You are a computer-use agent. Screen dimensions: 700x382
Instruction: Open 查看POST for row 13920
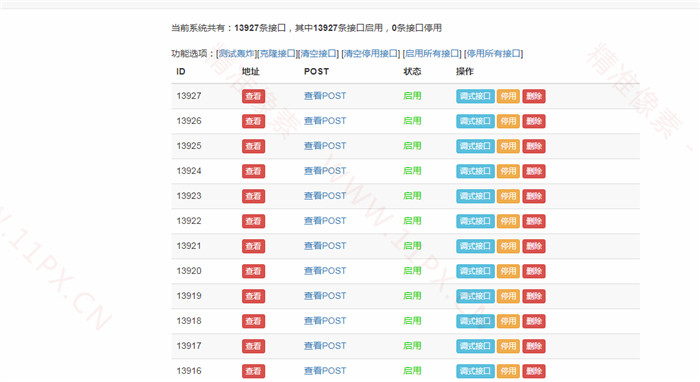point(325,271)
